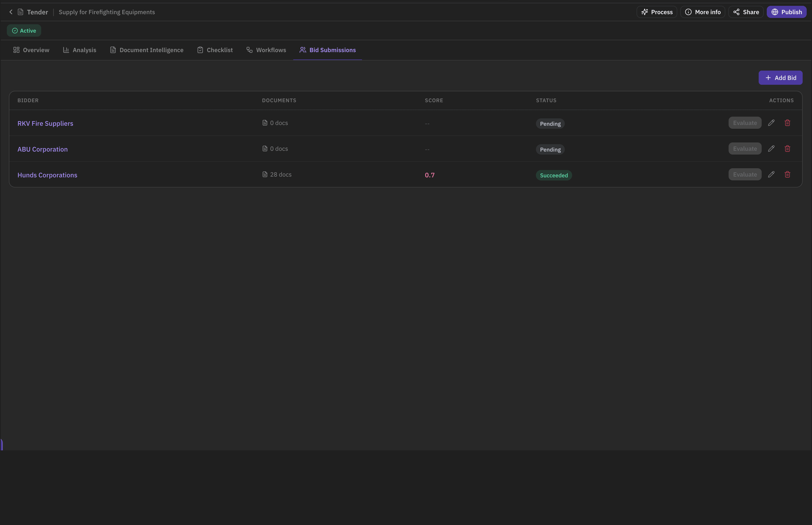Select the Bid Submissions tab
This screenshot has width=812, height=525.
(328, 50)
